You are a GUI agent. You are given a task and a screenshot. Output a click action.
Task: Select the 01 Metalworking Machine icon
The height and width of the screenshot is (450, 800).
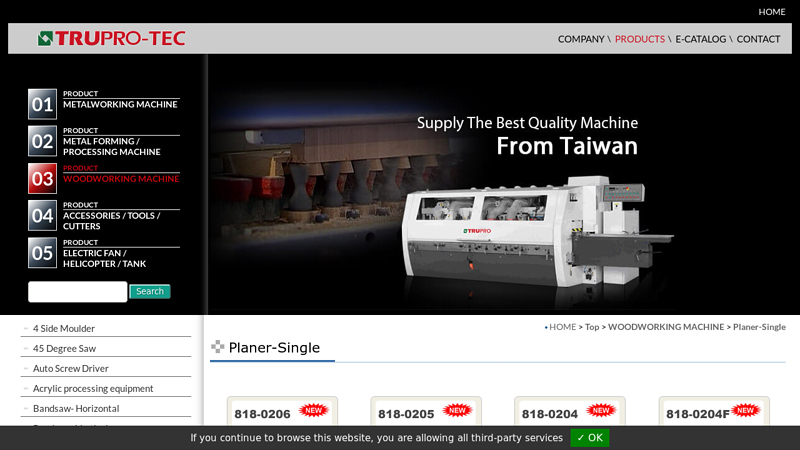point(42,104)
